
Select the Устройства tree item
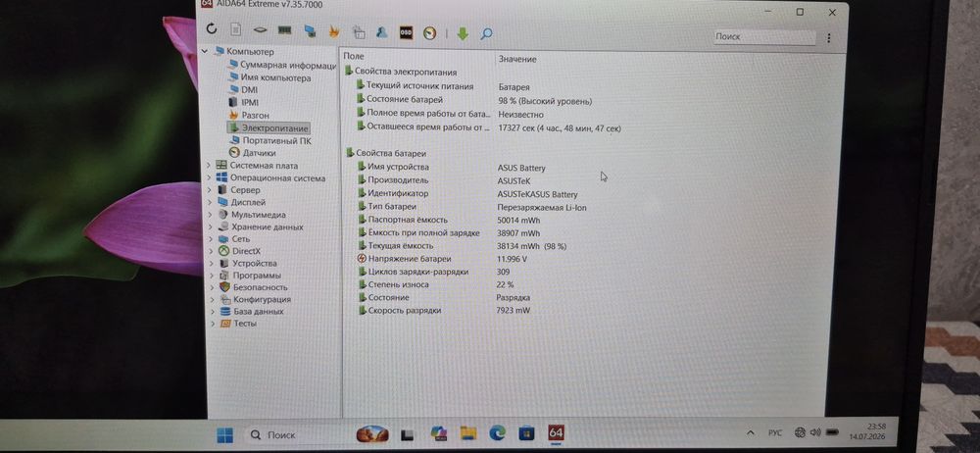(248, 264)
